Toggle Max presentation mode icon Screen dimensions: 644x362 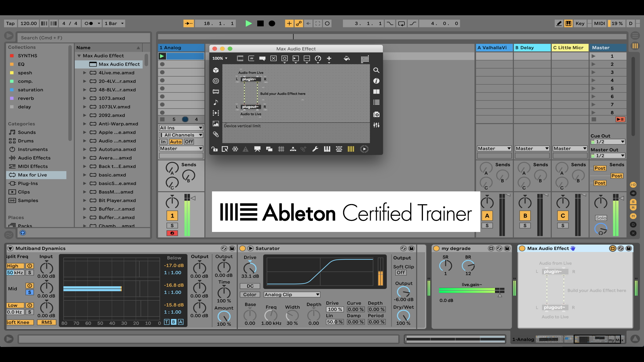[x=257, y=149]
